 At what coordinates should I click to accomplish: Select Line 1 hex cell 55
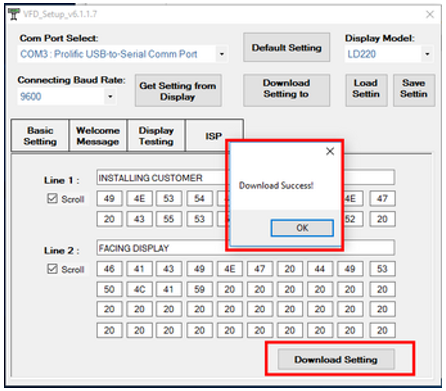(x=169, y=219)
